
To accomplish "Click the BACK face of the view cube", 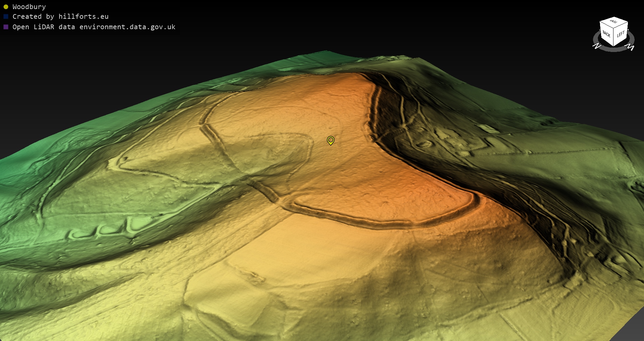I will pos(606,34).
